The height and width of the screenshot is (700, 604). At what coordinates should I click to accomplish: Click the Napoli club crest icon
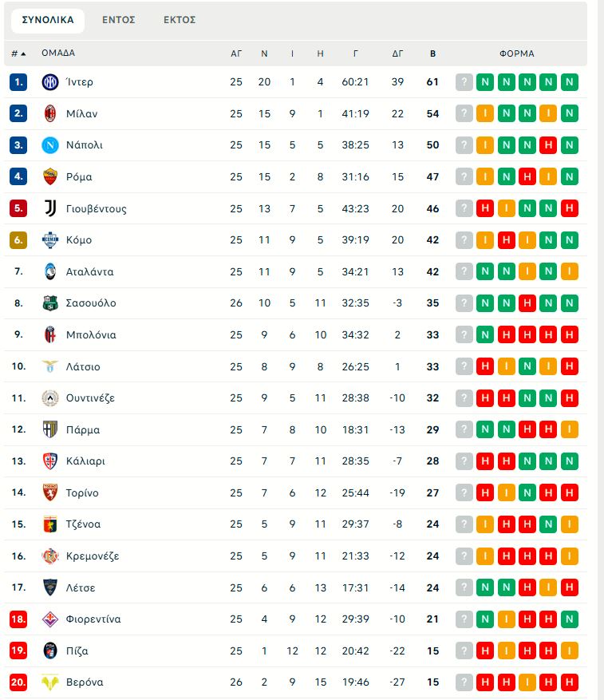pos(50,145)
